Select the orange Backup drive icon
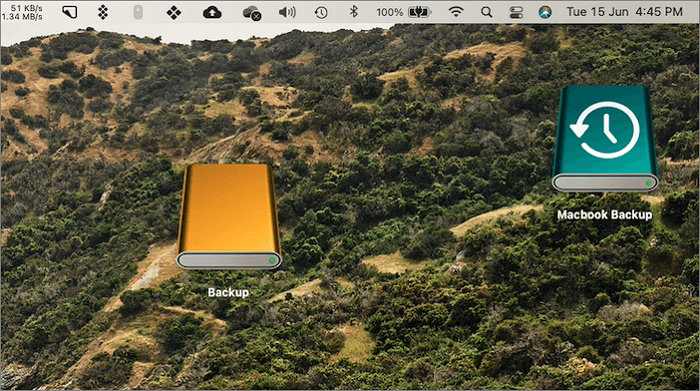 click(229, 216)
